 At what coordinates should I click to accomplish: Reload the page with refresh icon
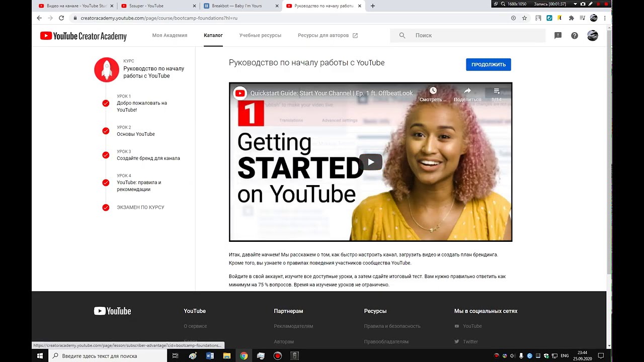pos(61,18)
